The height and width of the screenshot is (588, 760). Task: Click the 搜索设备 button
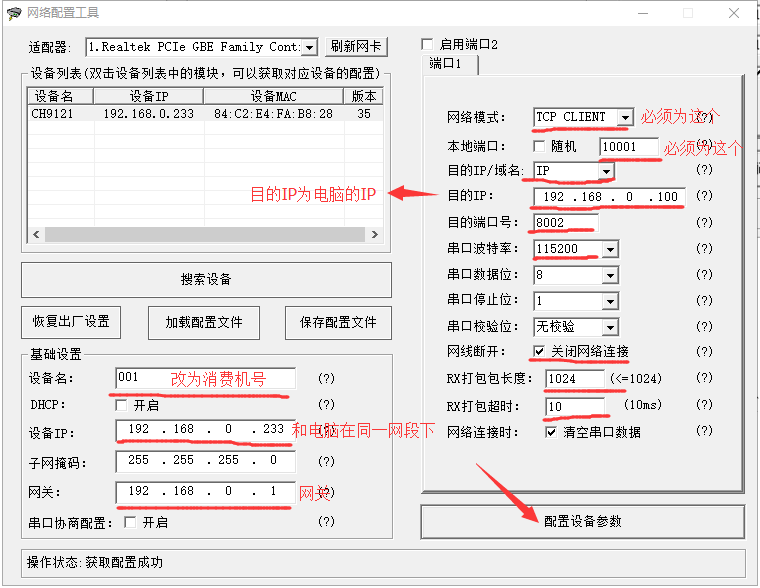point(206,280)
